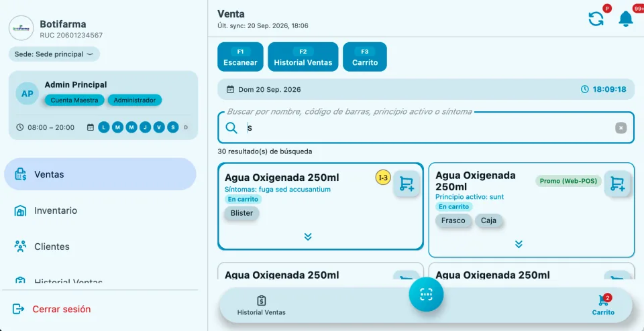This screenshot has width=644, height=331.
Task: Select Clientes in the sidebar
Action: (x=100, y=247)
